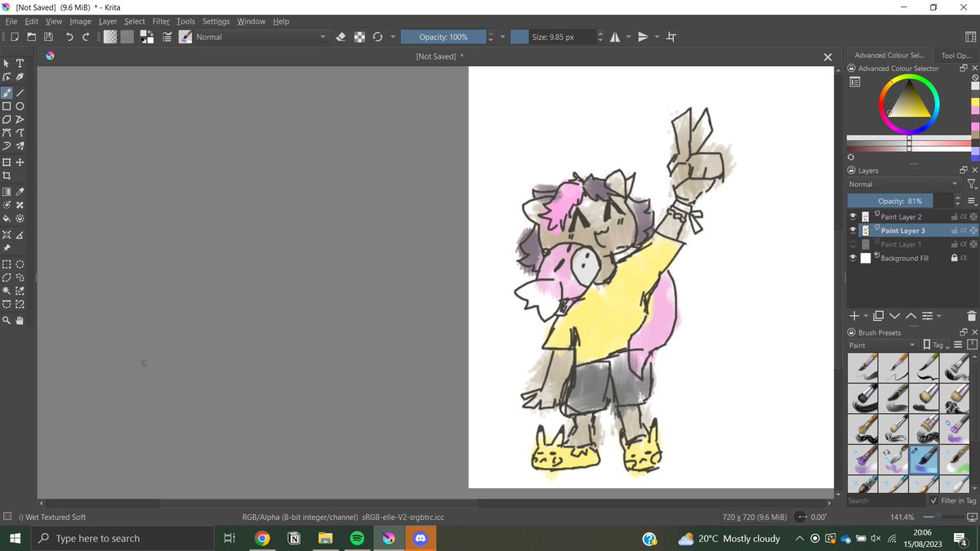
Task: Add a new layer with plus button
Action: [x=854, y=316]
